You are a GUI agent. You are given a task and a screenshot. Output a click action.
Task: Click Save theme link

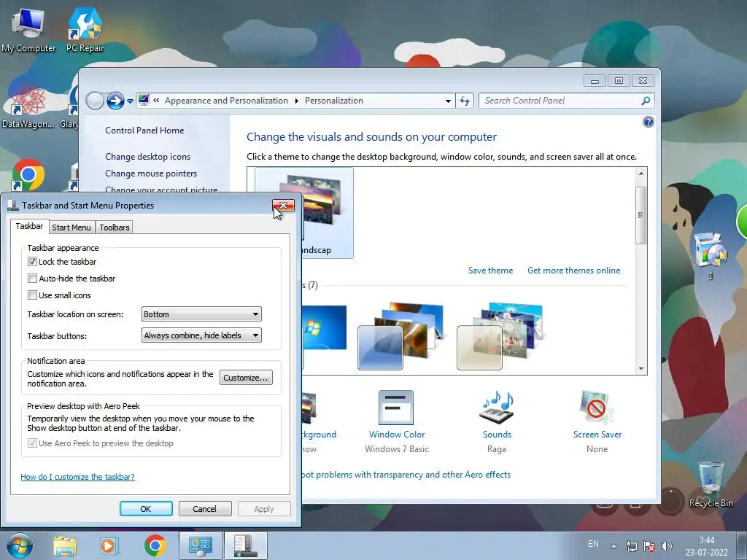[490, 271]
